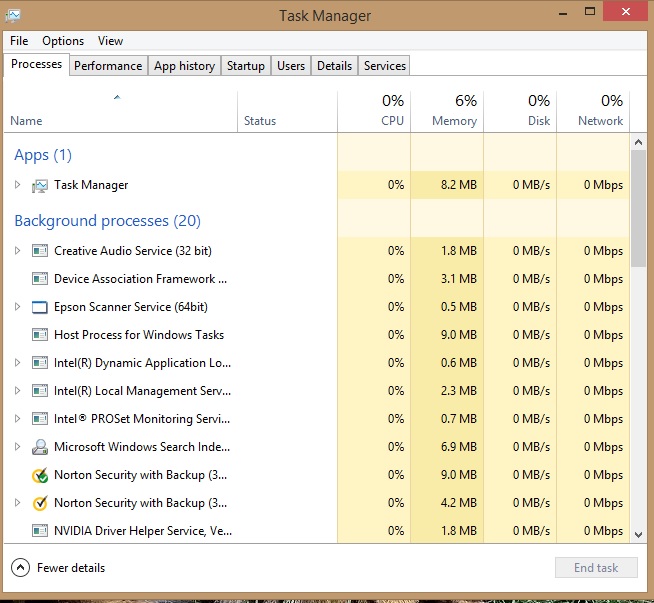Click the Task Manager app row icon
Viewport: 654px width, 603px height.
click(x=40, y=185)
